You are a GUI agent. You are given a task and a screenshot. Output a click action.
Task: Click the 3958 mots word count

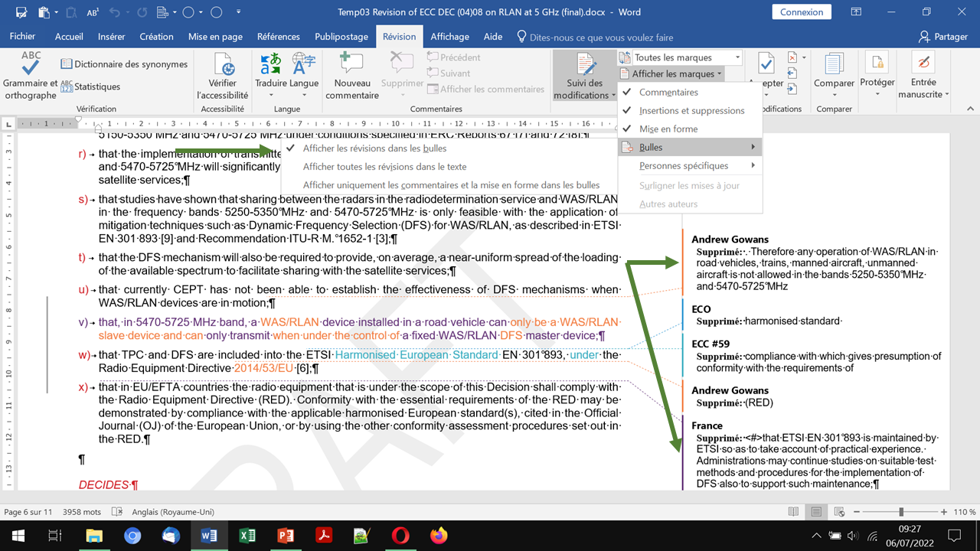[82, 512]
